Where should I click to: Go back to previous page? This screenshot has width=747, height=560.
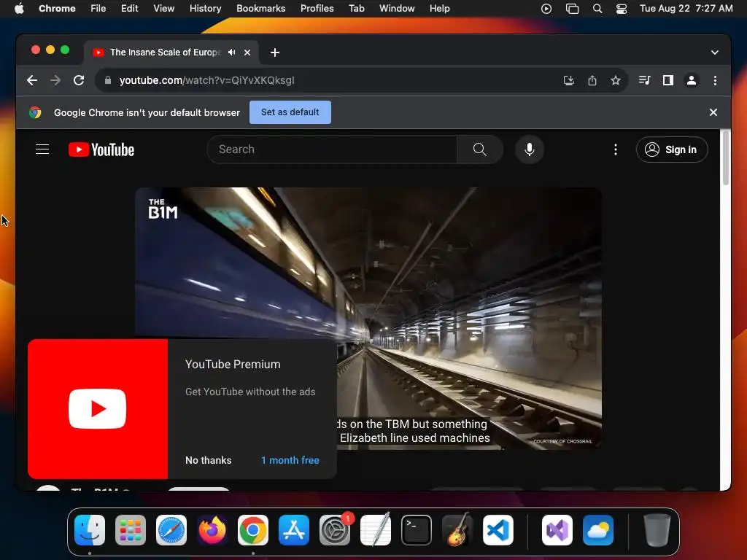[x=32, y=80]
